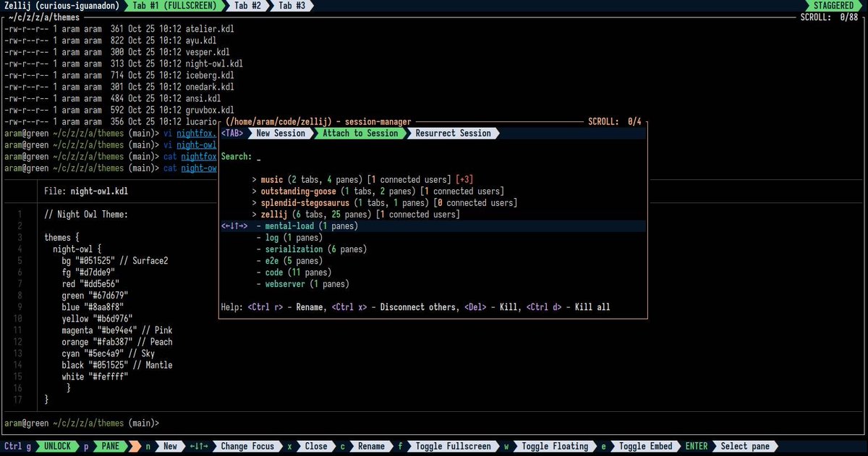Switch to Tab #1 (FULLSCREEN)
Screen dimensions: 868x456
point(175,5)
